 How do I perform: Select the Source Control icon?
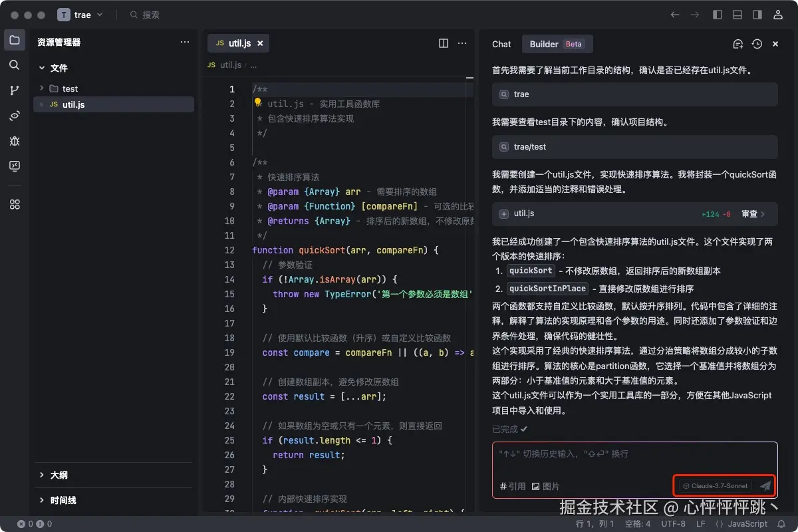[15, 90]
